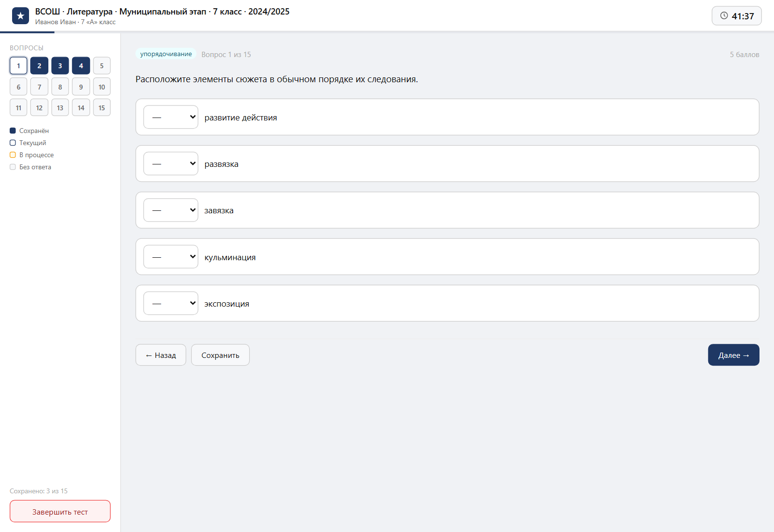This screenshot has width=774, height=532.
Task: Click the star logo icon
Action: tap(20, 16)
